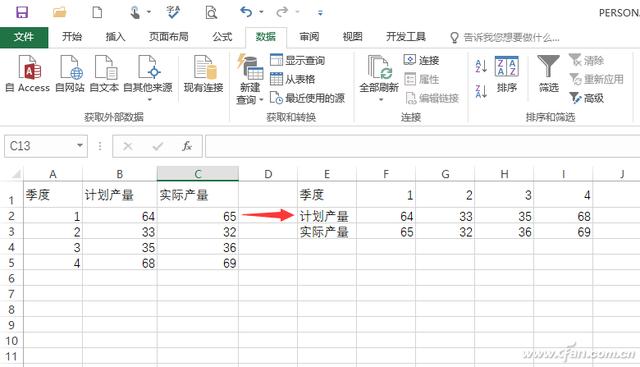The height and width of the screenshot is (367, 640).
Task: Open the 高级 filter options
Action: tap(586, 98)
